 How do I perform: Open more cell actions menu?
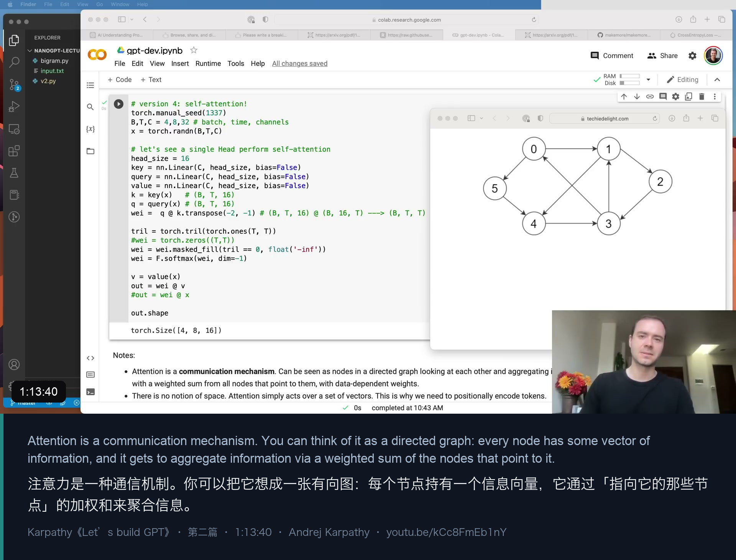pyautogui.click(x=715, y=97)
